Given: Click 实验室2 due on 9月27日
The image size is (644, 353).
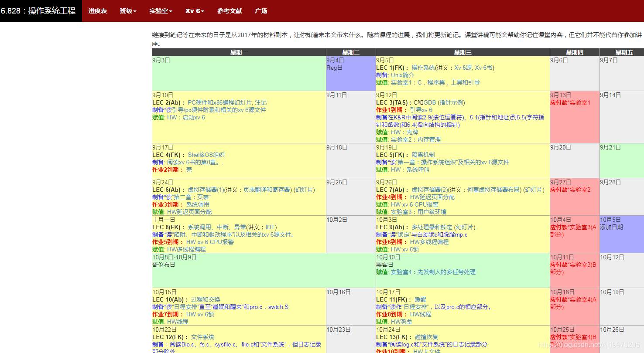Looking at the screenshot, I should click(x=580, y=190).
